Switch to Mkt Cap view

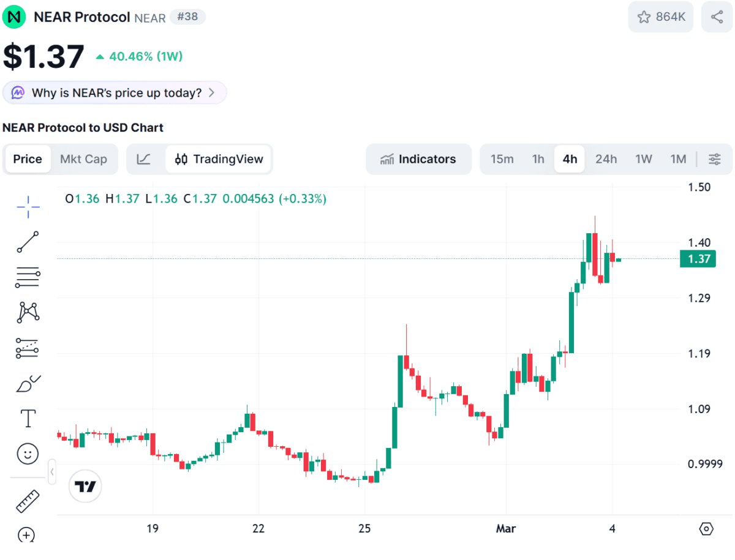pos(83,159)
